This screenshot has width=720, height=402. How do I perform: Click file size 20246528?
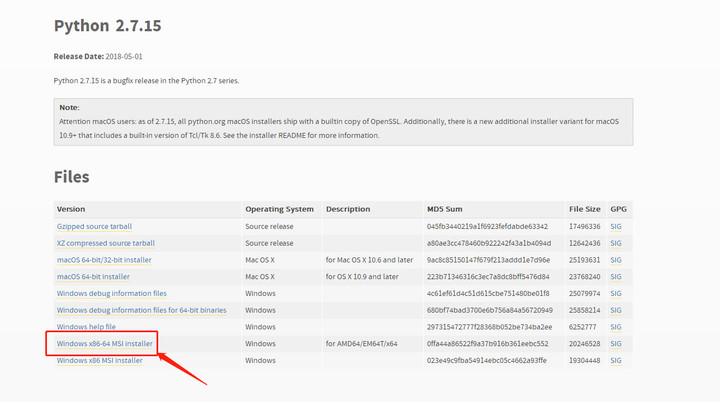(x=585, y=344)
